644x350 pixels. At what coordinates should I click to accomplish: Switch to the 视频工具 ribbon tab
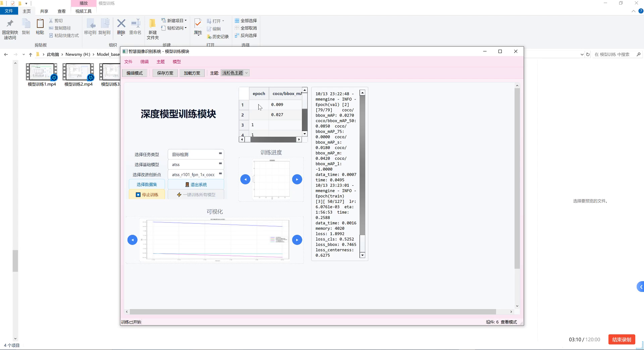pos(84,11)
